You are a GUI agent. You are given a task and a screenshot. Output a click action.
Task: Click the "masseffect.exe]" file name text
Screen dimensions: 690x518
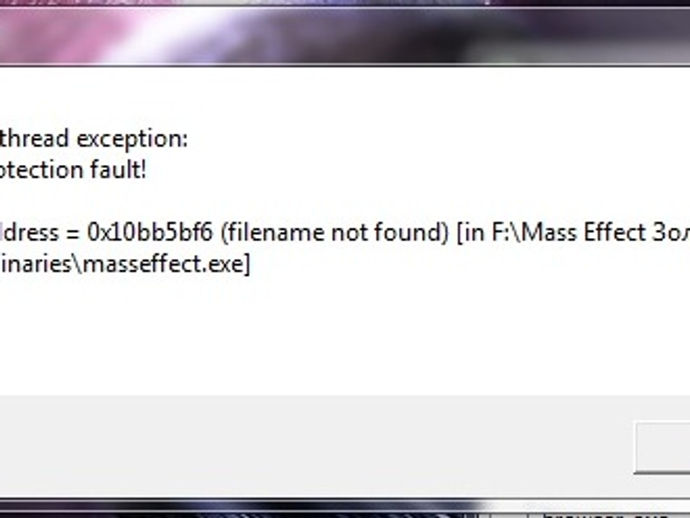pos(166,264)
